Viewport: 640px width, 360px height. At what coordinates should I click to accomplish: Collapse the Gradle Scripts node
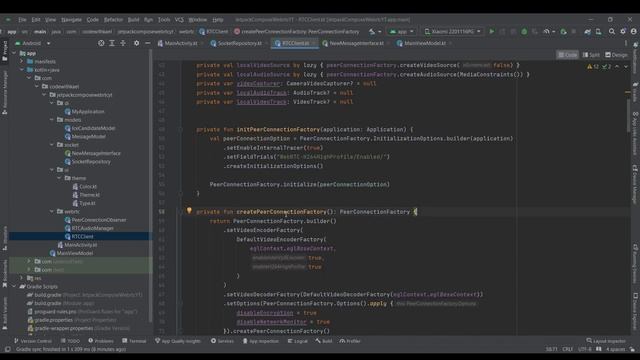pos(14,287)
